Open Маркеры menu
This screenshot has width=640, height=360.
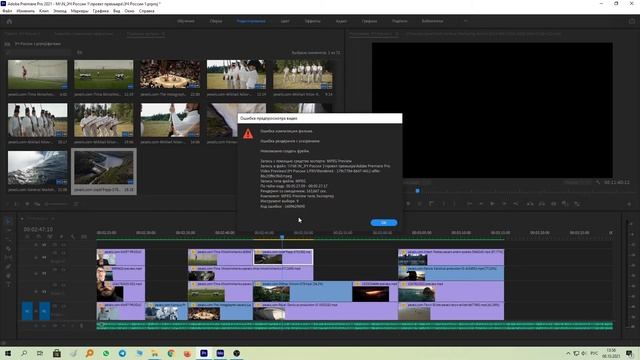point(80,11)
